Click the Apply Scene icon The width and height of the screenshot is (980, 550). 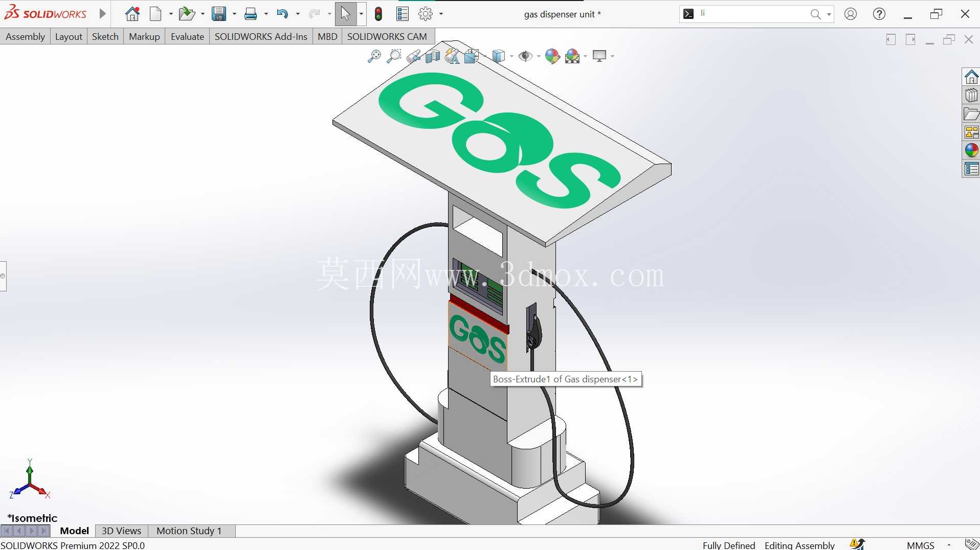[x=572, y=56]
